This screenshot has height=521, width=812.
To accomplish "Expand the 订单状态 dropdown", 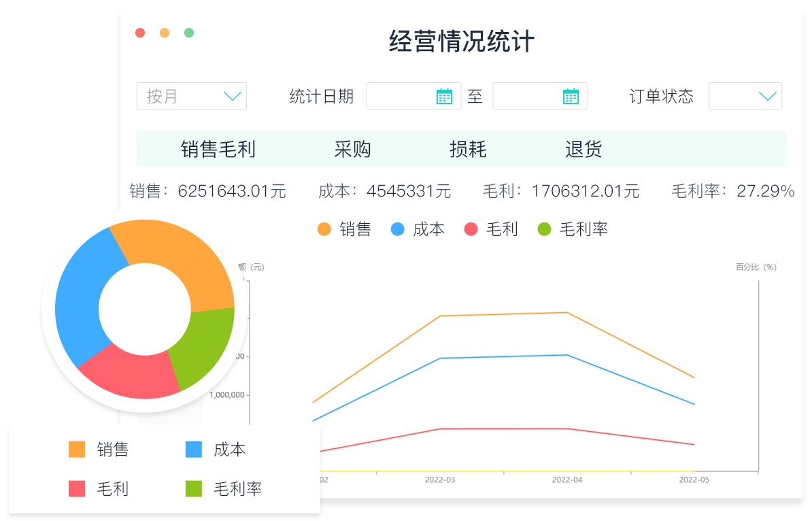I will (x=745, y=97).
